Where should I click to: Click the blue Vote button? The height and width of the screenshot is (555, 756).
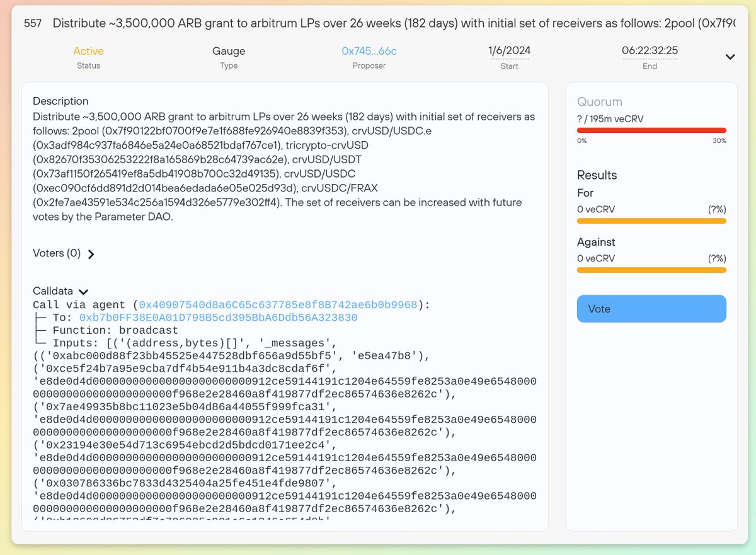click(651, 309)
